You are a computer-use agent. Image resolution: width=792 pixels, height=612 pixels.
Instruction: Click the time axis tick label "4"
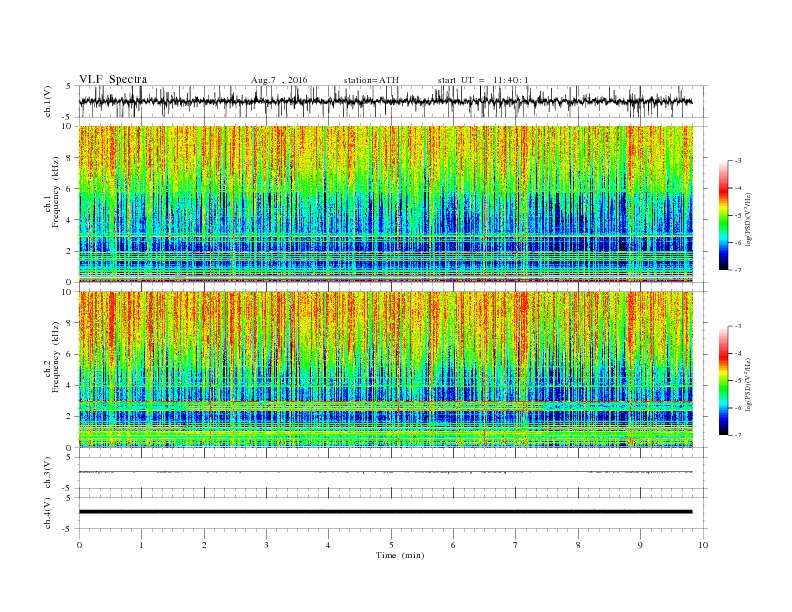click(328, 545)
